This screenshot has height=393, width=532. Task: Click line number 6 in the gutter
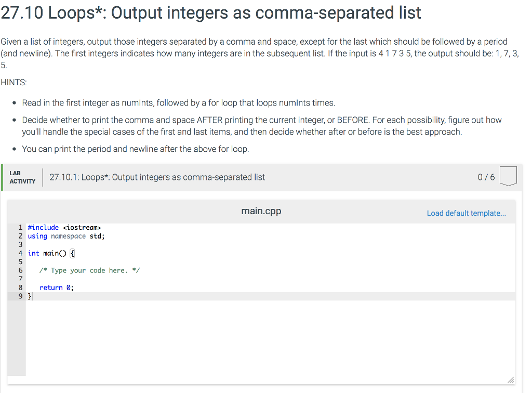(20, 270)
